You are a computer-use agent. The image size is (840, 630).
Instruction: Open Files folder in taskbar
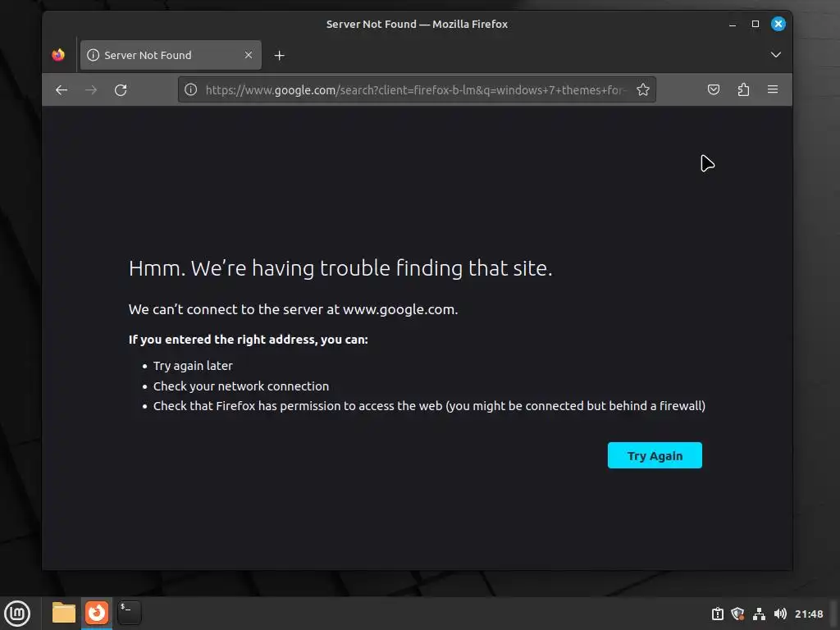[x=64, y=613]
